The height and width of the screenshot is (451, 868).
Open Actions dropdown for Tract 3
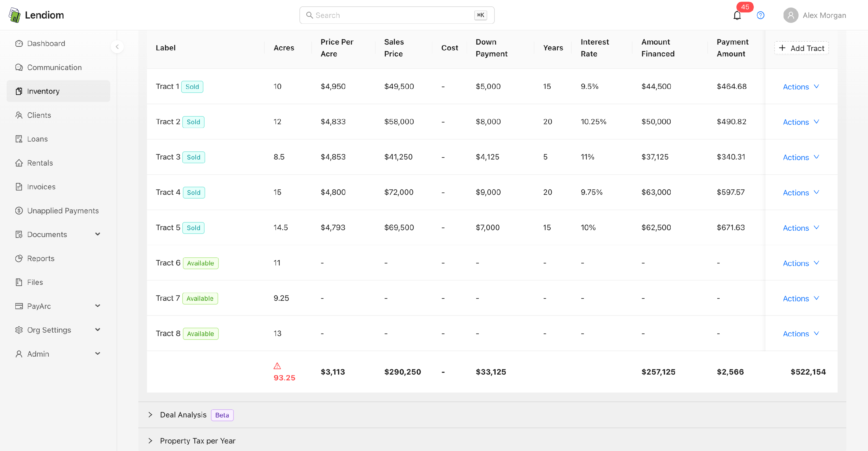pos(801,157)
